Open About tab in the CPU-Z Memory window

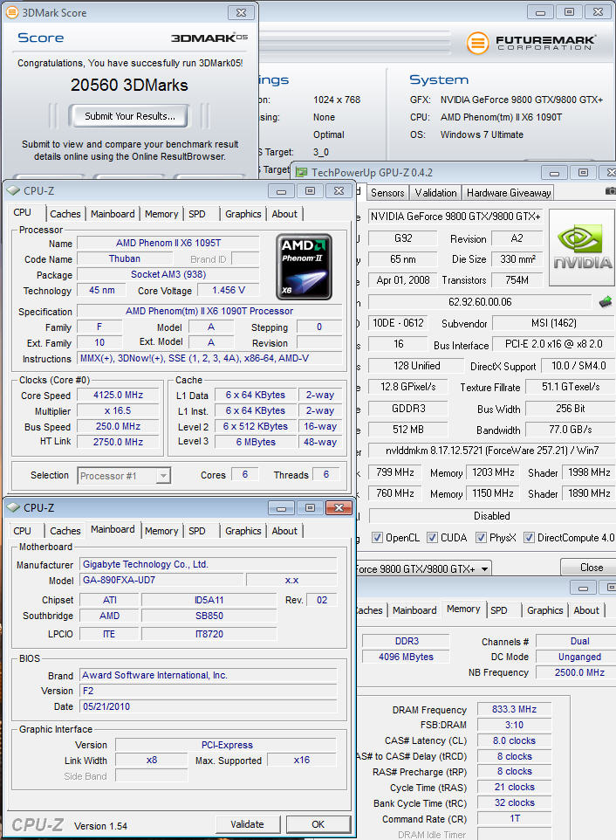[x=586, y=610]
